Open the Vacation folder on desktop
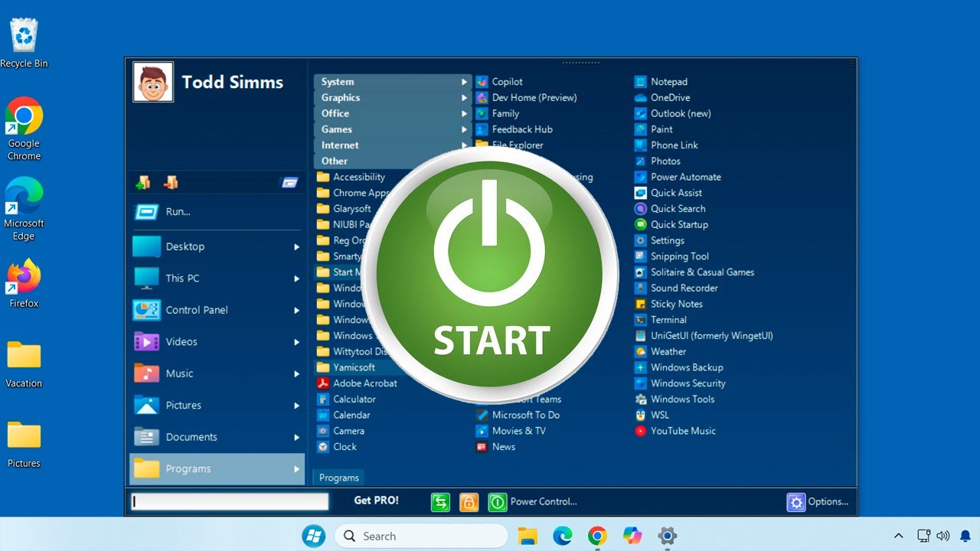 [x=24, y=364]
